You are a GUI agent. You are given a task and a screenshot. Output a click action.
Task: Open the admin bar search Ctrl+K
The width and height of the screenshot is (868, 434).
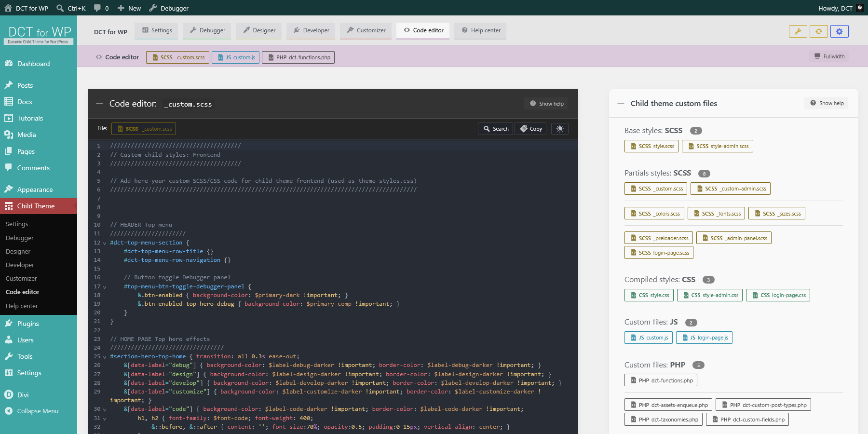[71, 8]
